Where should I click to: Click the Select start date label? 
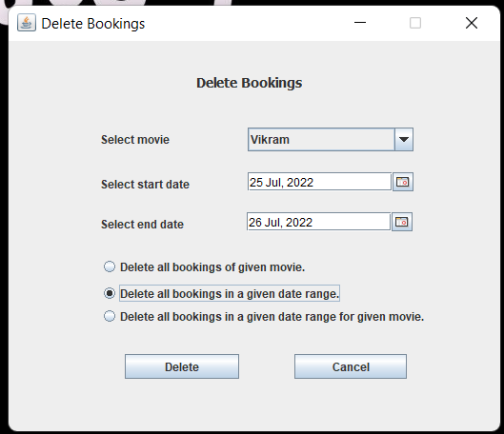click(x=145, y=185)
